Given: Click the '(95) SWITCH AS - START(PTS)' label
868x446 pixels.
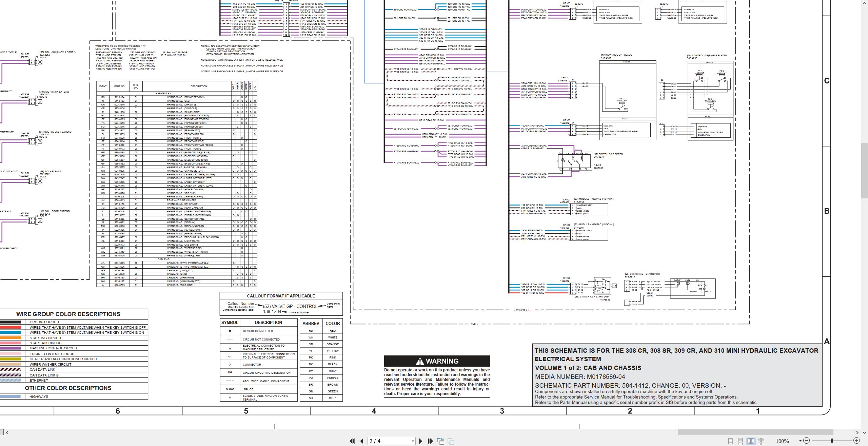Looking at the screenshot, I should pos(642,274).
